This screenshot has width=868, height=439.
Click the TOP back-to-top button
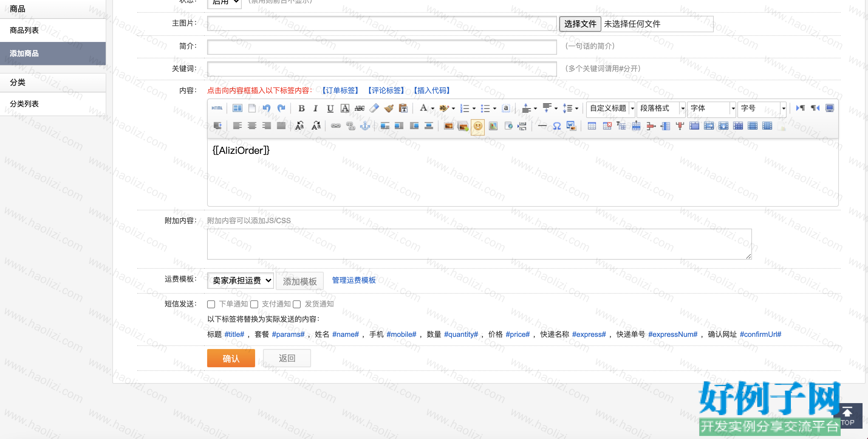pos(848,416)
